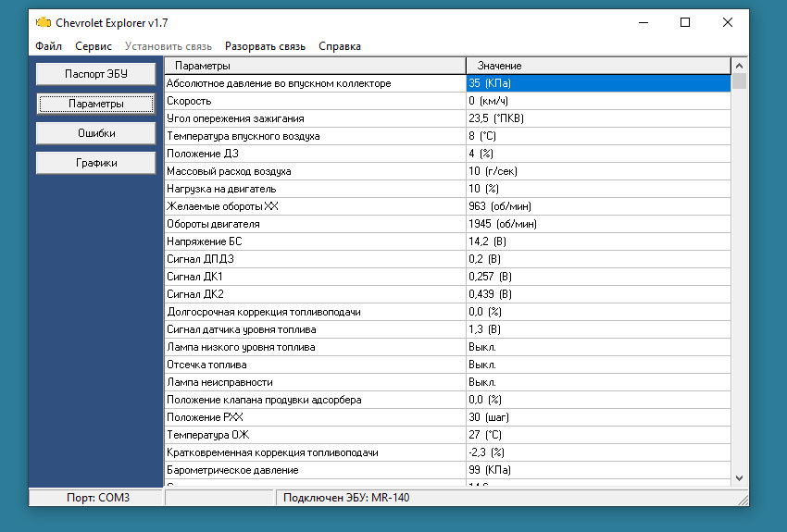Open the Файл menu

49,46
